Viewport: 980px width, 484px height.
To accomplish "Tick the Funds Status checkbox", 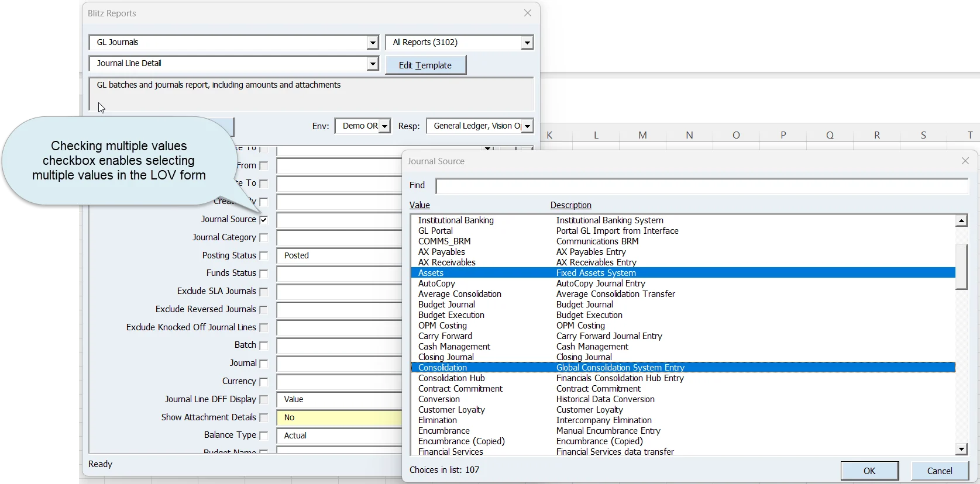I will coord(263,274).
